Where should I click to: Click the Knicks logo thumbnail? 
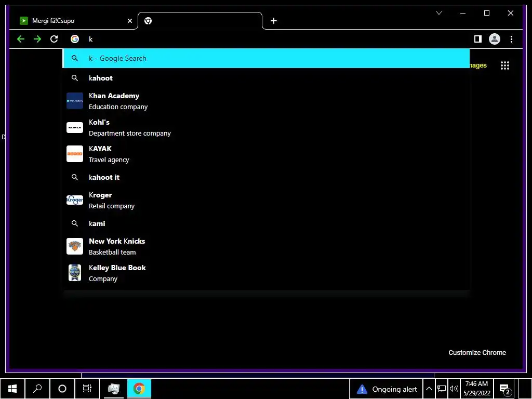click(75, 246)
